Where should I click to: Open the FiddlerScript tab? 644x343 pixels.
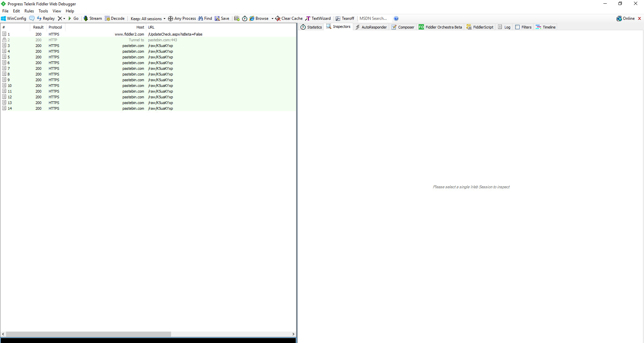click(480, 27)
